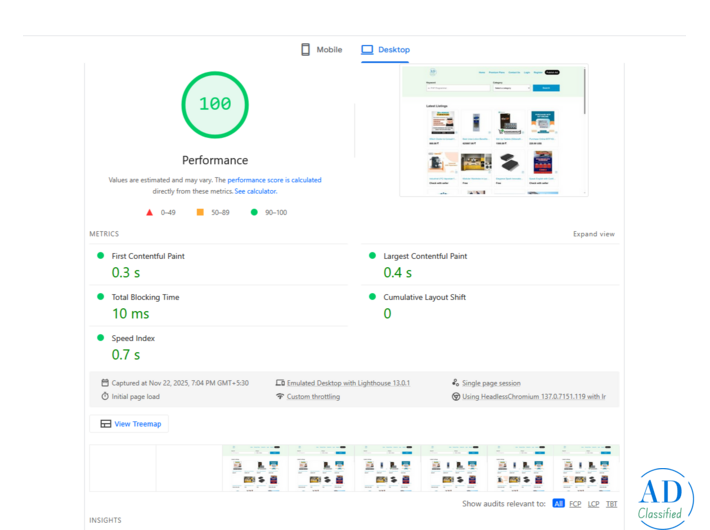Screen dimensions: 710x530
Task: Click the mobile phone icon
Action: (x=306, y=49)
